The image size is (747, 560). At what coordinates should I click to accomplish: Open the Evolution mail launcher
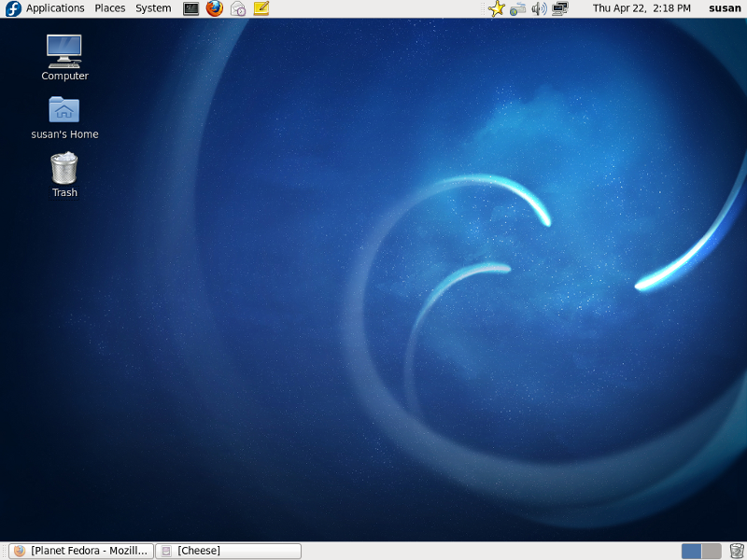click(x=238, y=8)
